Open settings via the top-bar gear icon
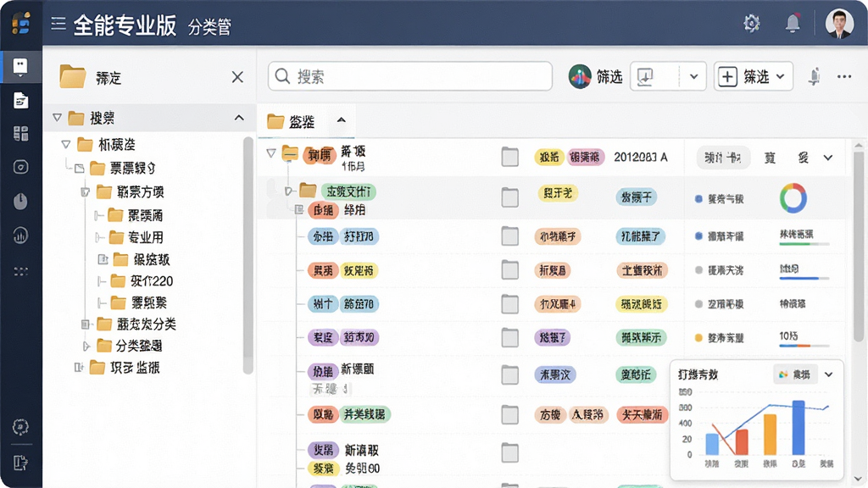The image size is (868, 488). pyautogui.click(x=751, y=23)
